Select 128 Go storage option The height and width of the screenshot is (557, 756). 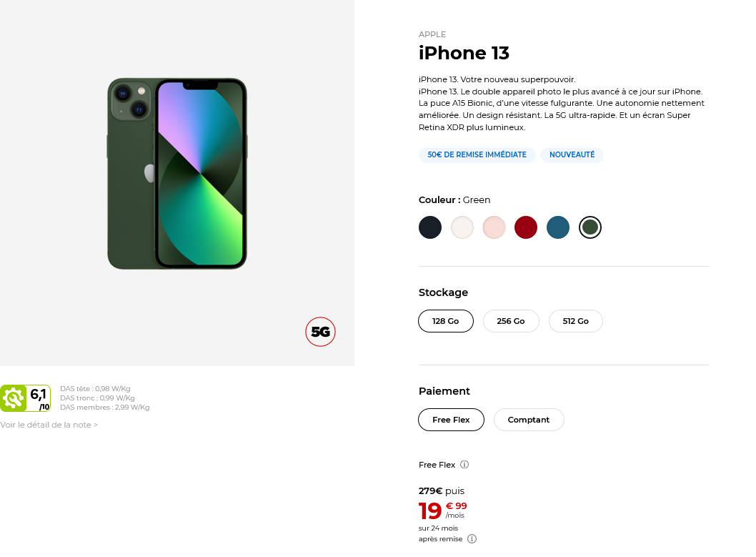(x=446, y=321)
